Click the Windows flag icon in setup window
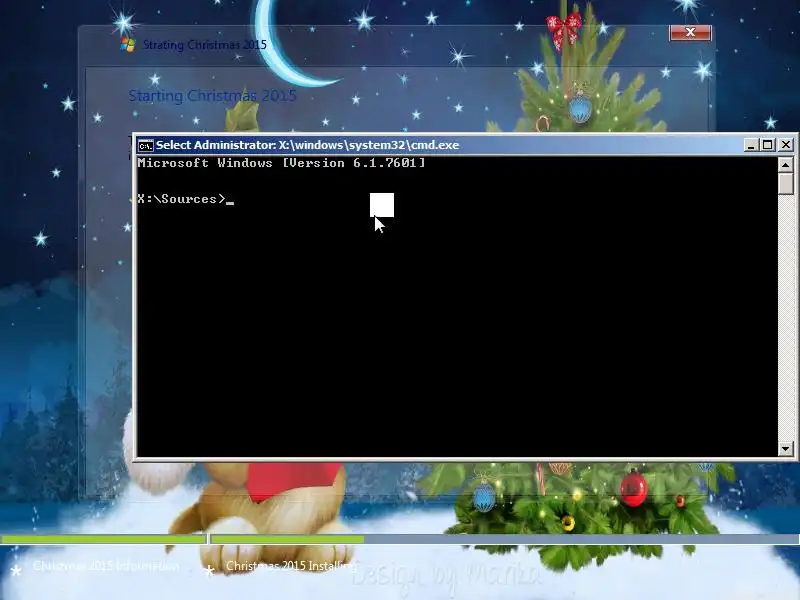This screenshot has width=800, height=600. tap(128, 44)
